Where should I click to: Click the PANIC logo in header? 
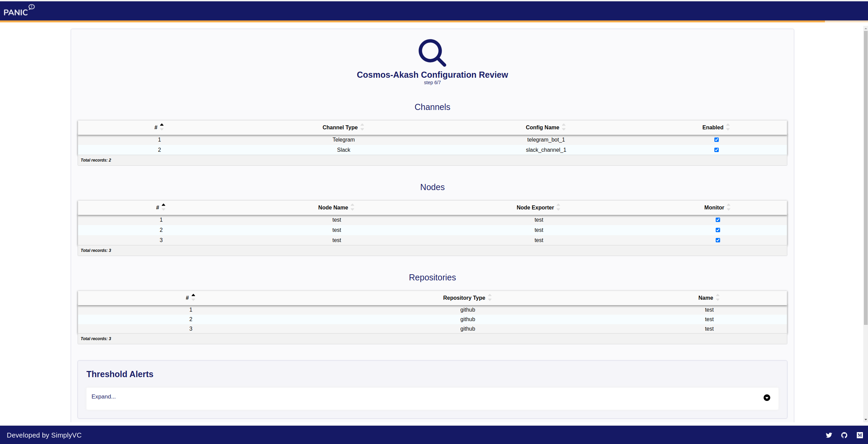(19, 11)
